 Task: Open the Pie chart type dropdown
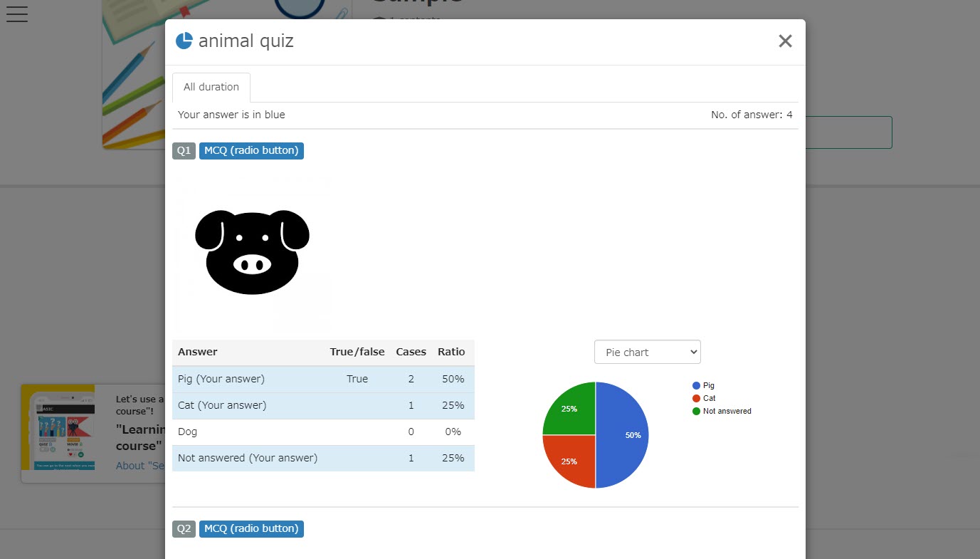coord(647,352)
